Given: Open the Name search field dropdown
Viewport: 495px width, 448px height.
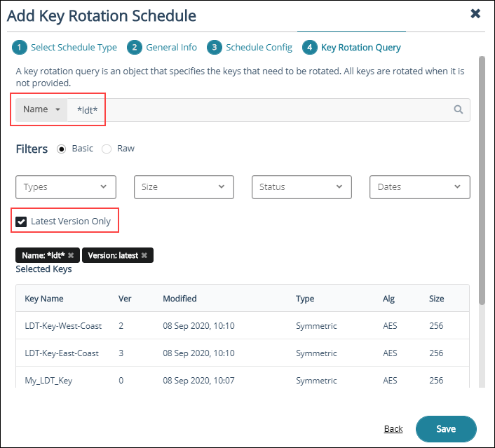Looking at the screenshot, I should pyautogui.click(x=41, y=109).
